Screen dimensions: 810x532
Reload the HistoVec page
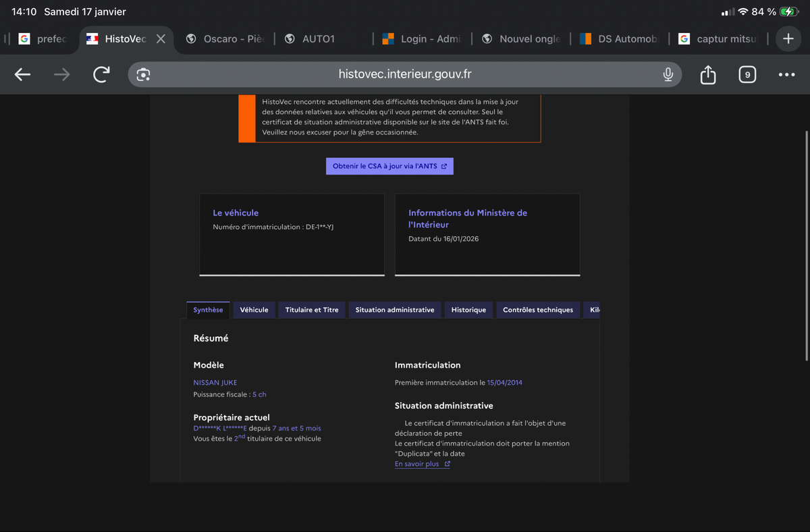point(101,74)
